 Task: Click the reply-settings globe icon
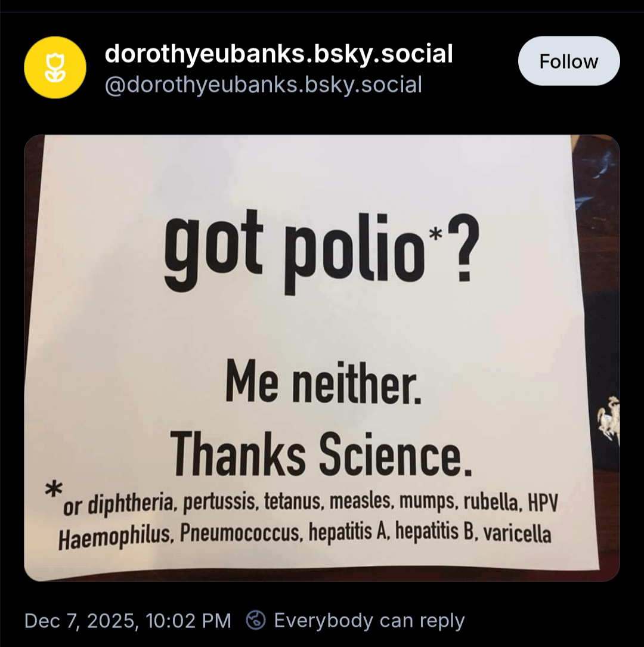click(256, 621)
